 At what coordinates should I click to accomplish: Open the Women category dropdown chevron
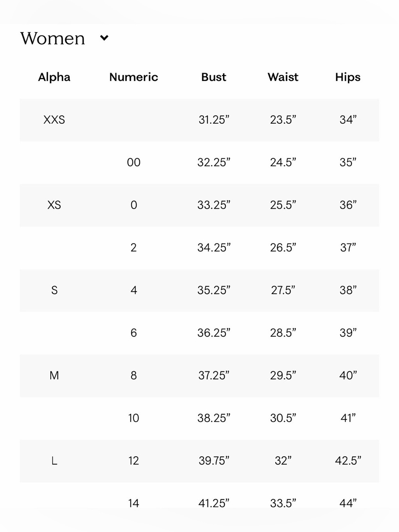pyautogui.click(x=104, y=38)
